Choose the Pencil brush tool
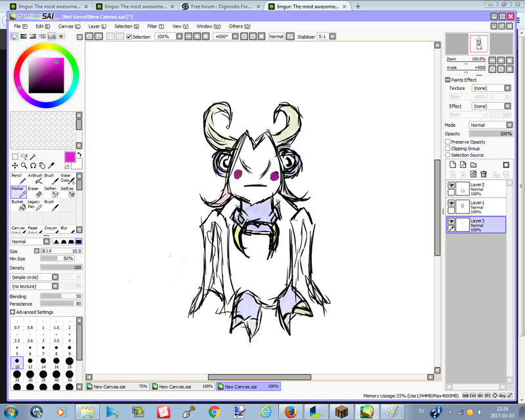The image size is (525, 420). point(18,179)
